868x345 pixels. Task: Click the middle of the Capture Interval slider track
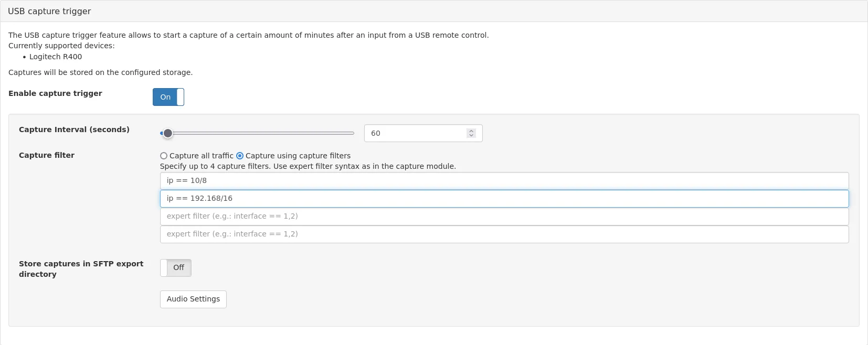click(257, 133)
